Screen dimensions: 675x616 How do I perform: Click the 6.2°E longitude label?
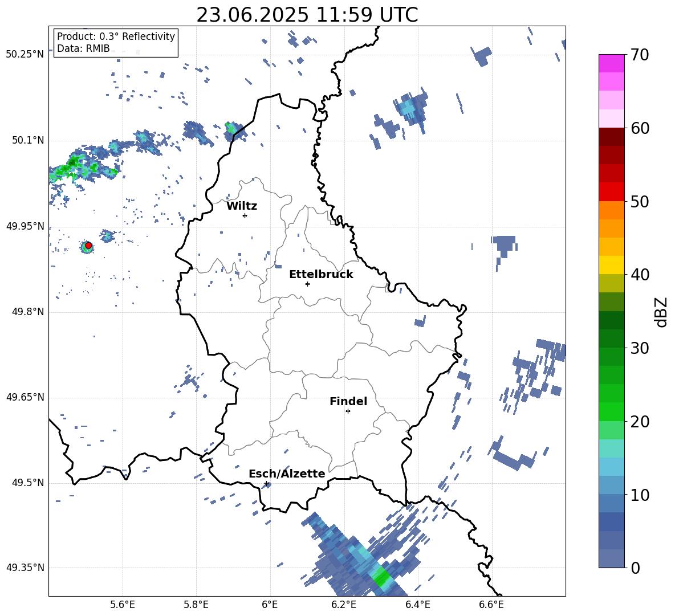coord(344,605)
